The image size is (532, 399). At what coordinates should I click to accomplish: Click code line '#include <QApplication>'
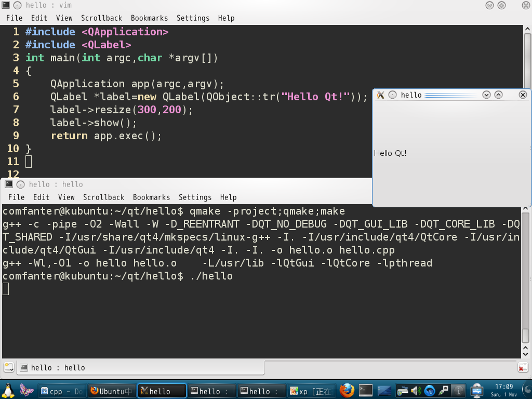coord(97,32)
